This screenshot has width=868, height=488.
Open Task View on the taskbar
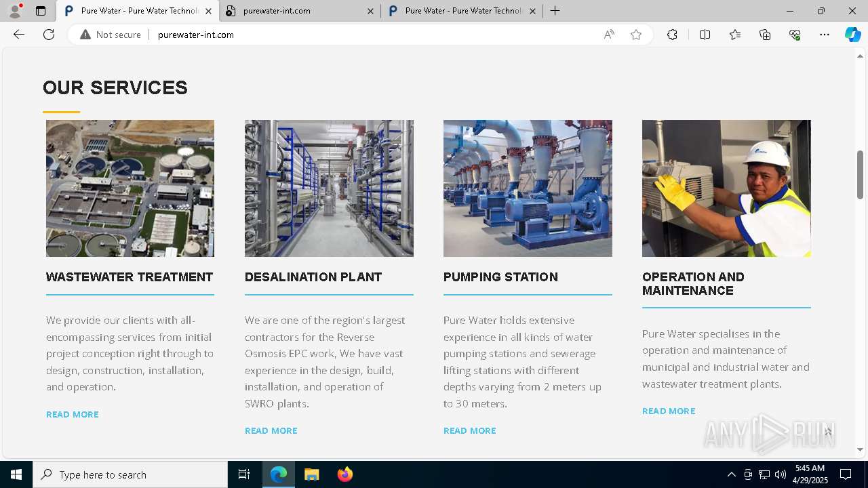point(244,474)
